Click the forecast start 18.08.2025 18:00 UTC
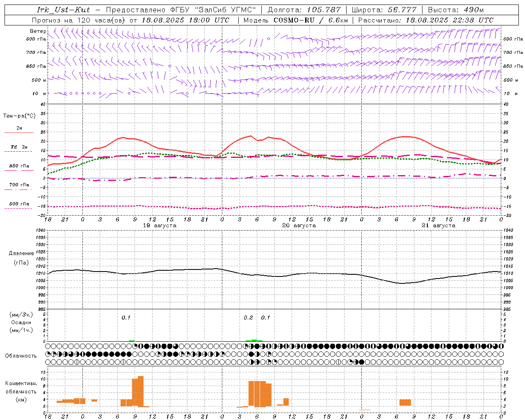This screenshot has width=525, height=420. (x=185, y=20)
